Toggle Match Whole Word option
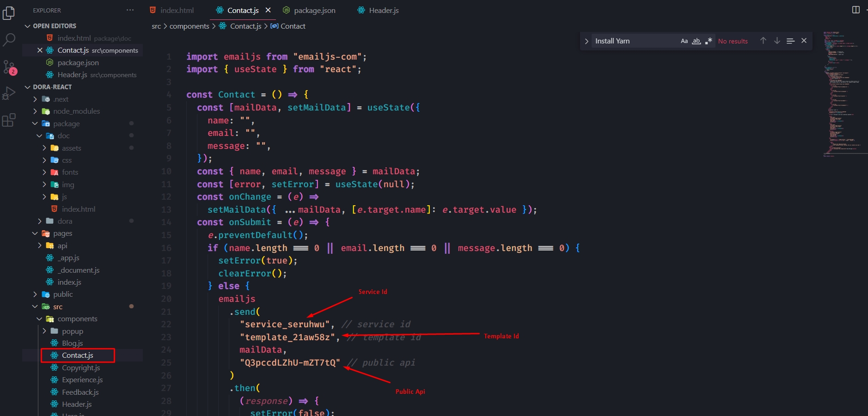 point(696,41)
